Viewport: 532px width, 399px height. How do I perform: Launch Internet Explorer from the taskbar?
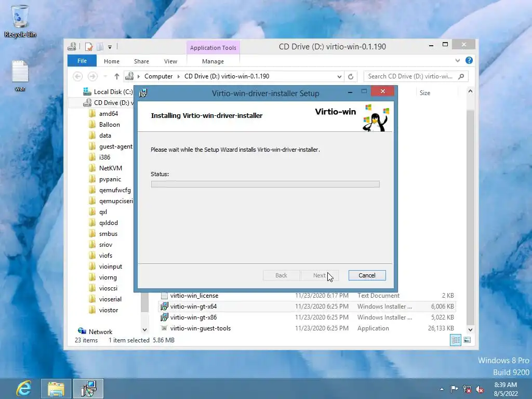tap(24, 389)
